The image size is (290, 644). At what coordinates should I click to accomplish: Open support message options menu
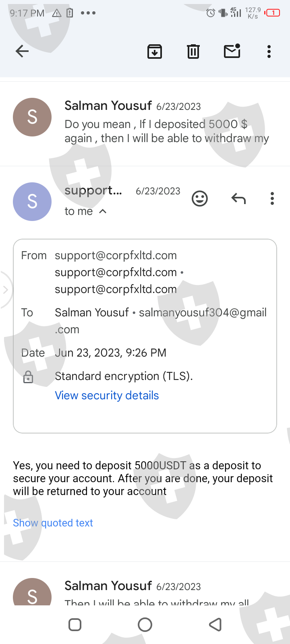pyautogui.click(x=272, y=198)
